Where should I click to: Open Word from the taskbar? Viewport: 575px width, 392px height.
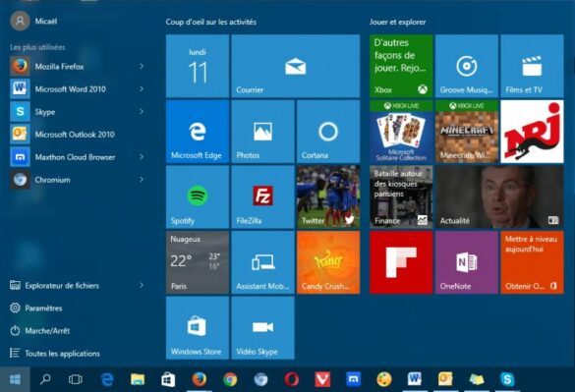coord(415,379)
